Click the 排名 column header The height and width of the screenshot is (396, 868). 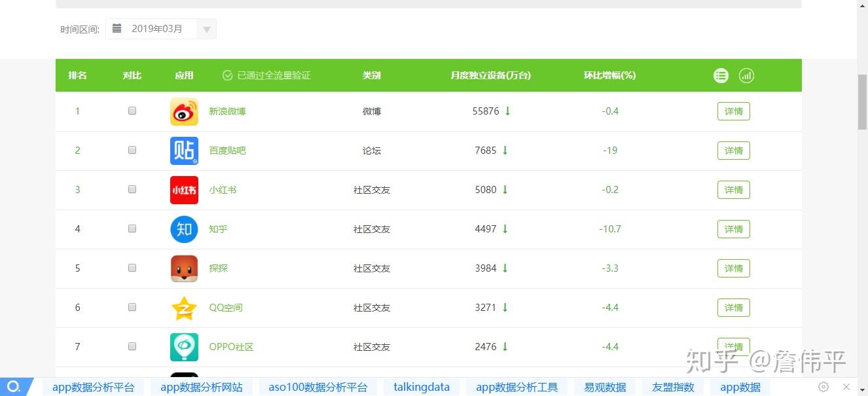coord(77,75)
